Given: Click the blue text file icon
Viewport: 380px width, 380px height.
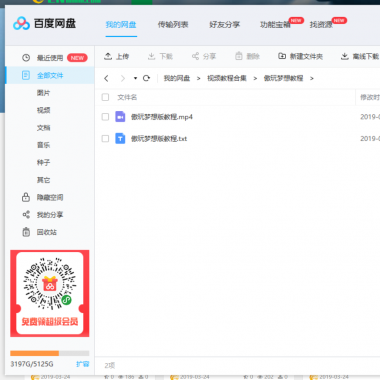Looking at the screenshot, I should pos(120,138).
